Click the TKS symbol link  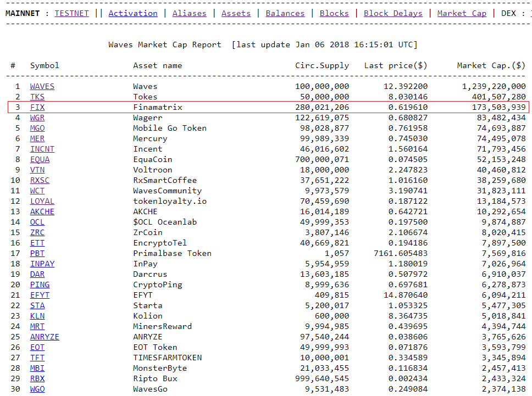[37, 97]
